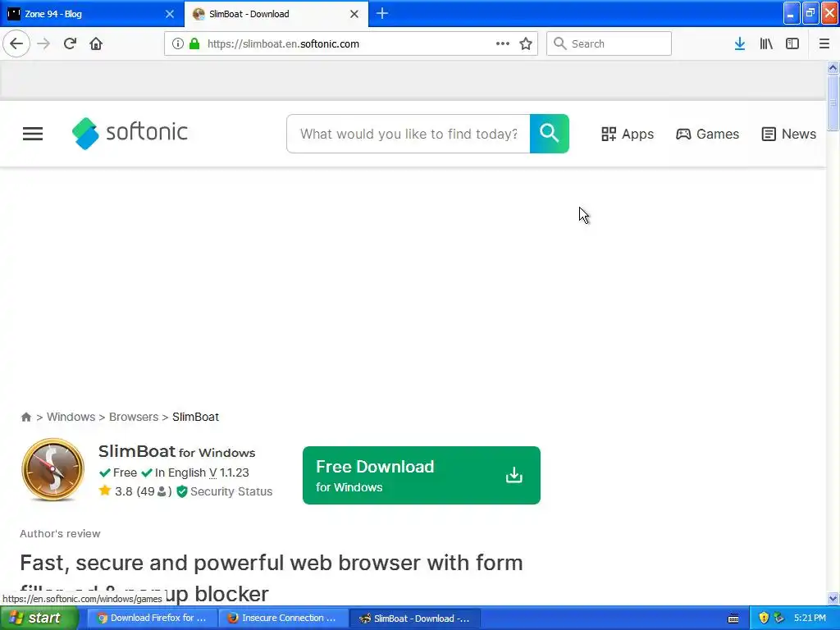
Task: Click the scrollbar up arrow
Action: 833,67
